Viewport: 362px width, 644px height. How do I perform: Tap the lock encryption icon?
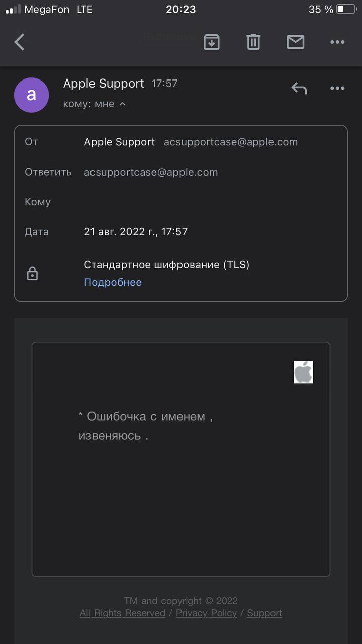[32, 274]
